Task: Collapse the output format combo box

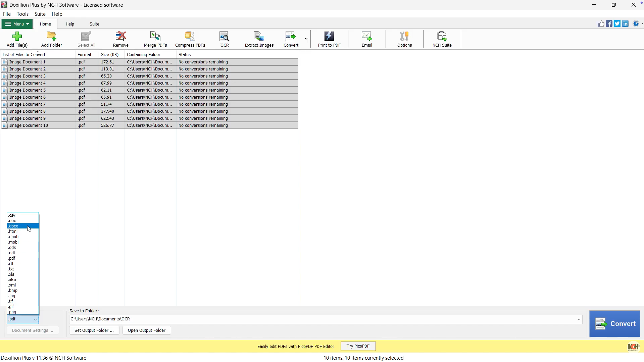Action: pyautogui.click(x=35, y=319)
